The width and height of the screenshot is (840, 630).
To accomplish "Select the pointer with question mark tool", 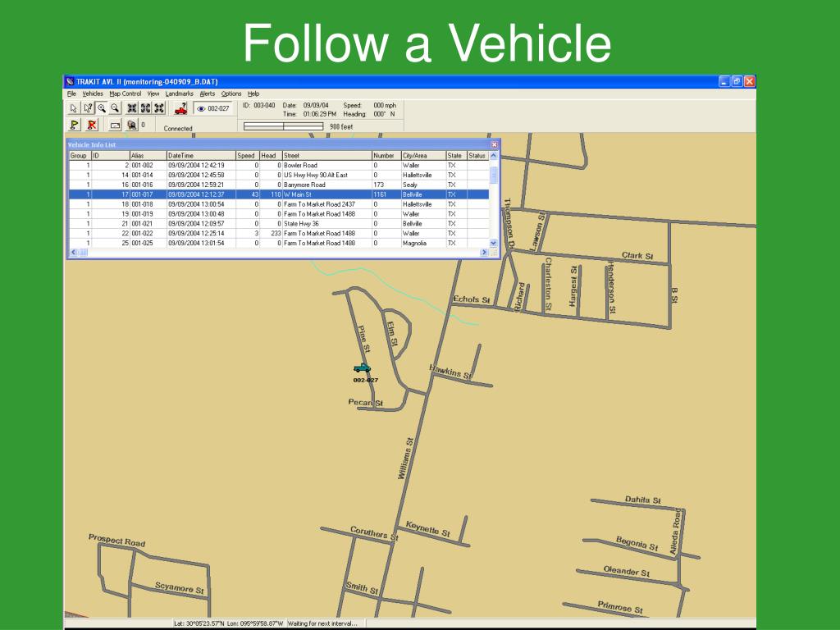I will pyautogui.click(x=88, y=109).
